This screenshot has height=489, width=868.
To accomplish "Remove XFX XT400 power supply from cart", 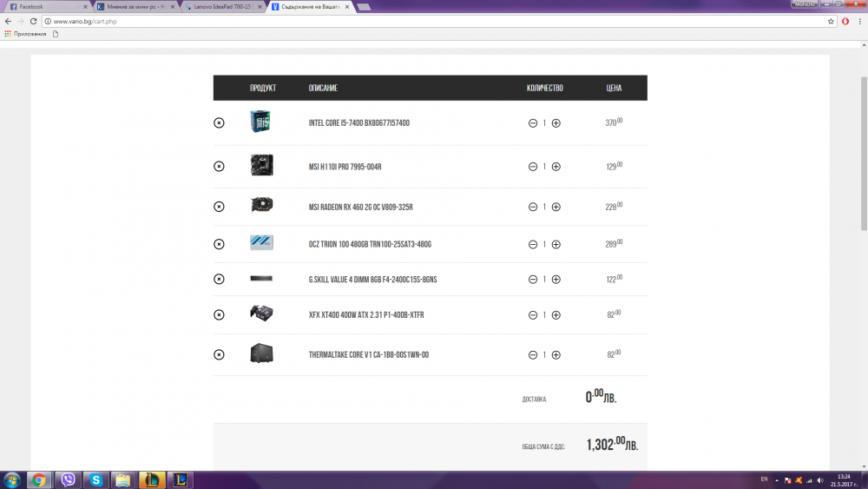I will pos(220,314).
